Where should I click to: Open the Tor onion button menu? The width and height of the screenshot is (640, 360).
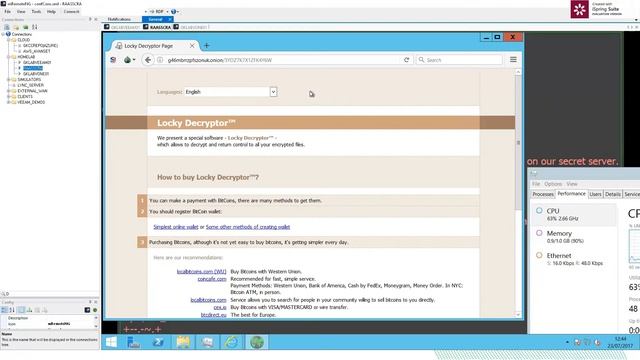pyautogui.click(x=129, y=60)
